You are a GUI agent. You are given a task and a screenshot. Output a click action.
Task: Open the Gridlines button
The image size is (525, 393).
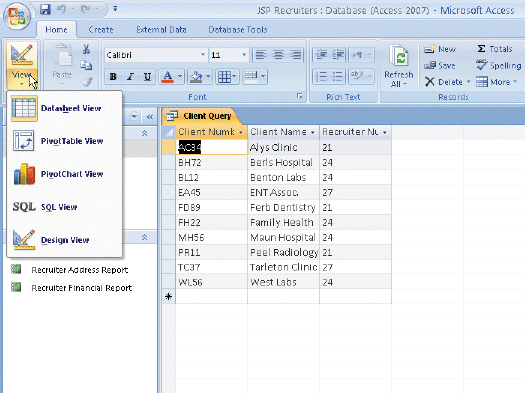click(x=227, y=77)
